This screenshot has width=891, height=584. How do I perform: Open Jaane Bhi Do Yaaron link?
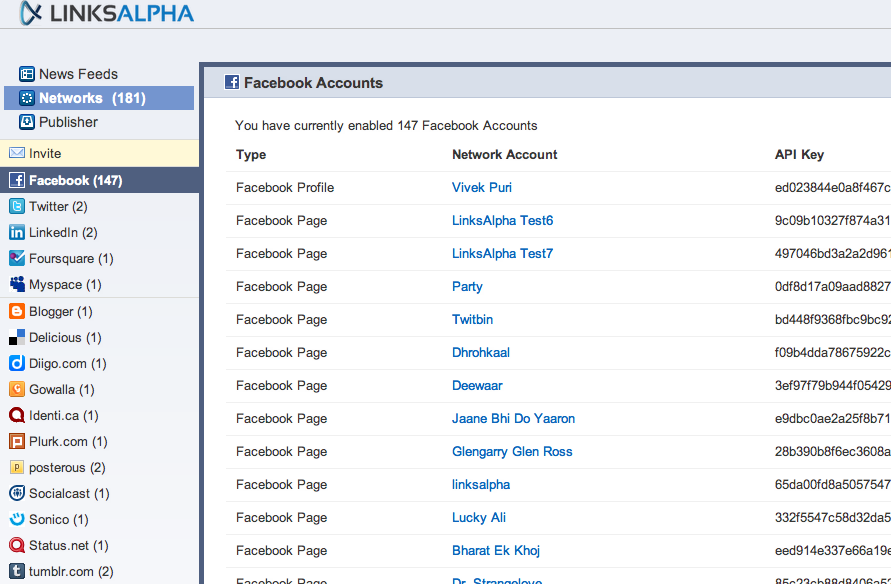click(513, 418)
